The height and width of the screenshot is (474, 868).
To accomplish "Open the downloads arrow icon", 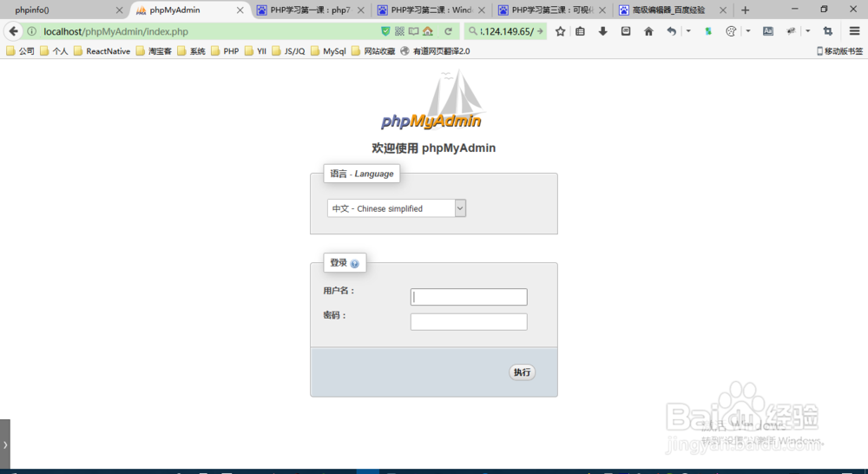I will [x=603, y=31].
